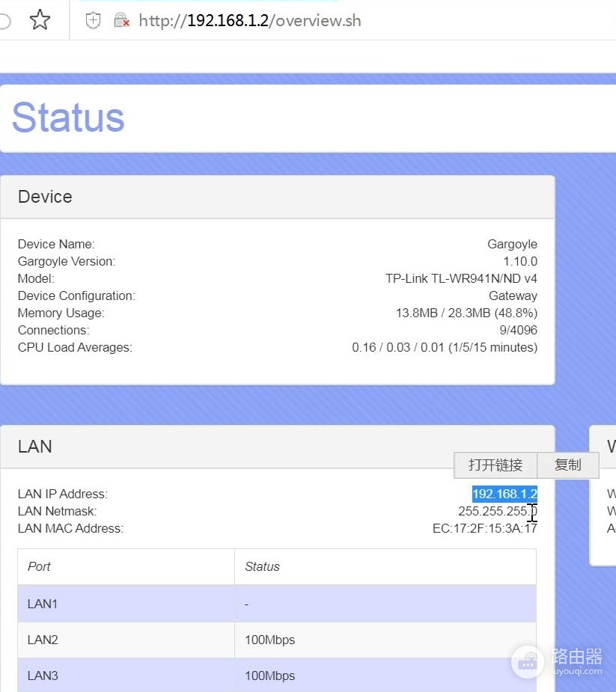Choose 打开链接 from the popup menu
Image resolution: width=616 pixels, height=692 pixels.
click(x=495, y=465)
